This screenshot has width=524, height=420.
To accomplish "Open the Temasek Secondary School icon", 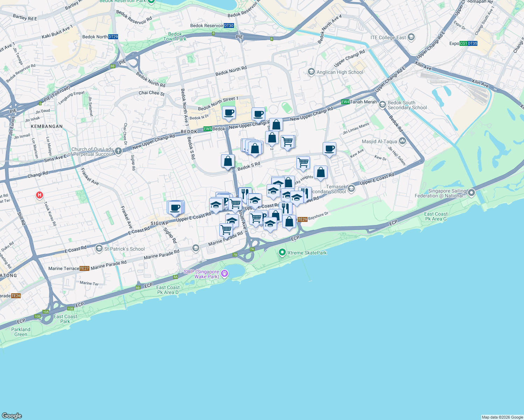I will point(351,189).
